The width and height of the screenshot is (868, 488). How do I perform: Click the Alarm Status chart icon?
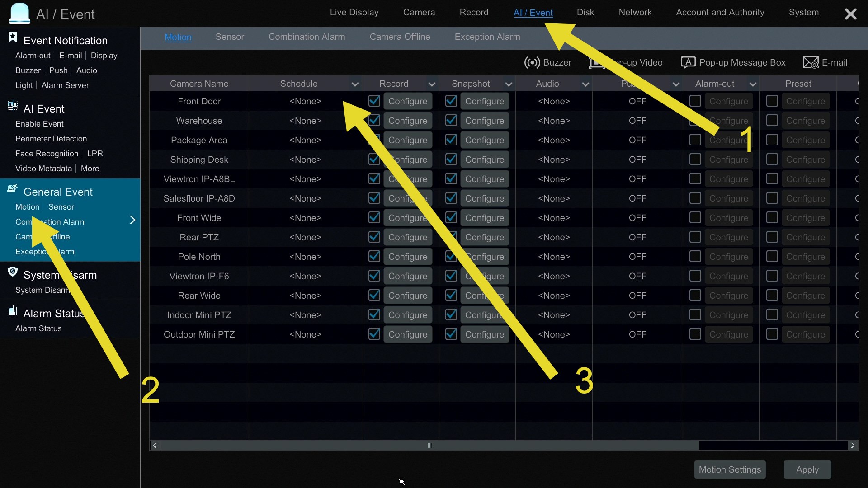coord(13,310)
